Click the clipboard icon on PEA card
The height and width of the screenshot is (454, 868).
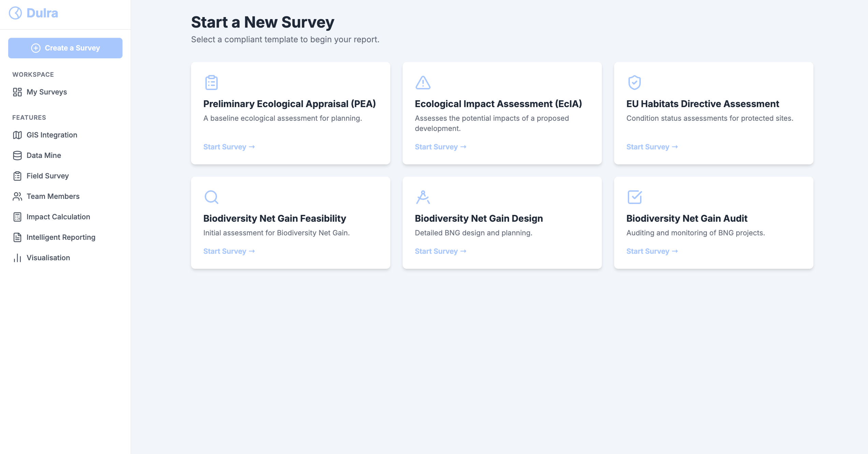pos(211,83)
